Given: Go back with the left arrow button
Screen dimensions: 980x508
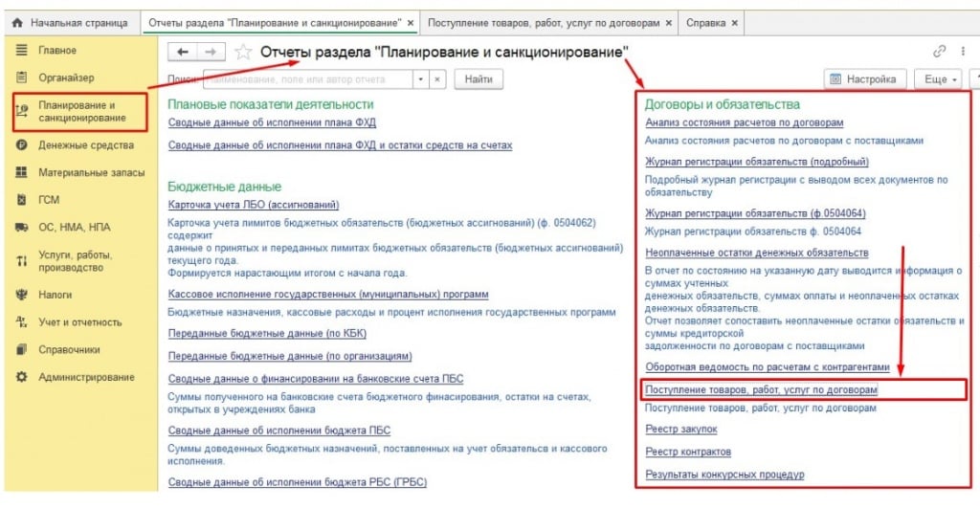Looking at the screenshot, I should point(183,52).
